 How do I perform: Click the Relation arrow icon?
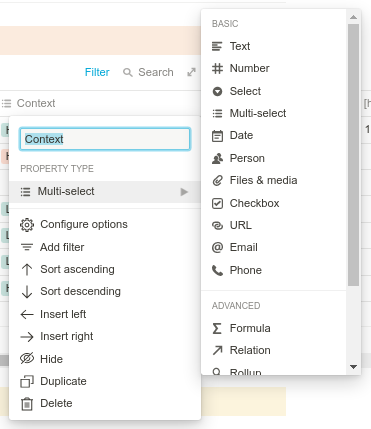click(217, 350)
